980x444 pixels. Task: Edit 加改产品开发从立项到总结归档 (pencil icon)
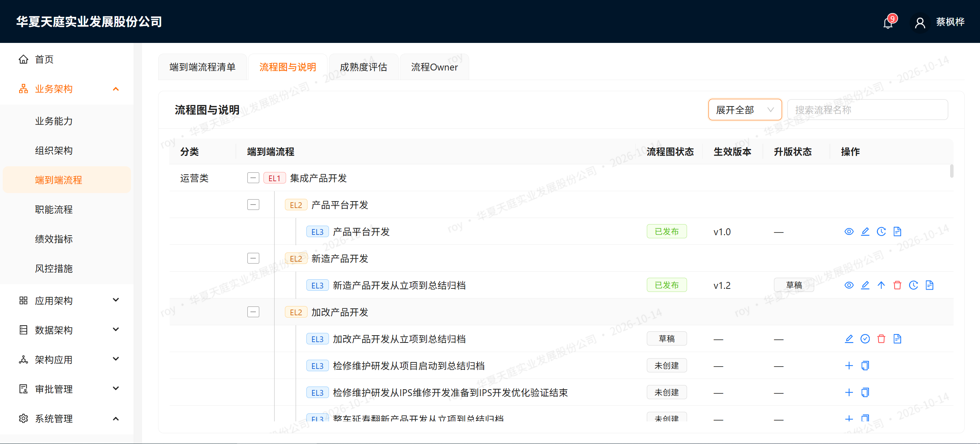pyautogui.click(x=849, y=339)
